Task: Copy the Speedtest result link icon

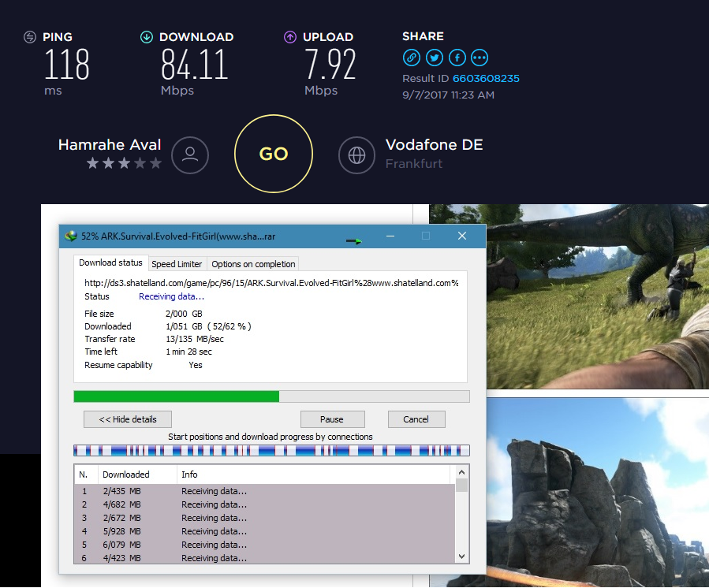Action: (x=412, y=58)
